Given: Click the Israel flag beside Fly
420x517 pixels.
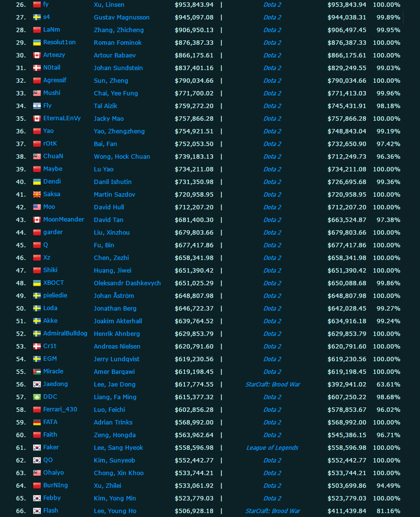Looking at the screenshot, I should click(x=37, y=106).
